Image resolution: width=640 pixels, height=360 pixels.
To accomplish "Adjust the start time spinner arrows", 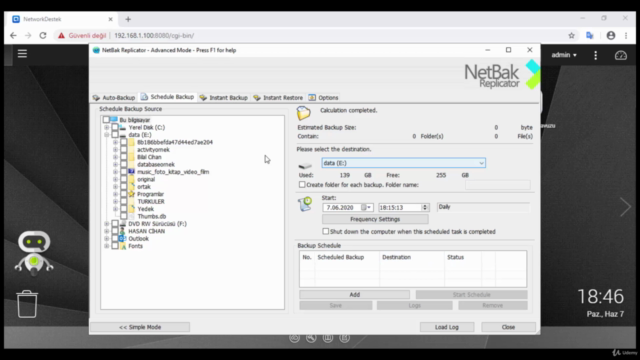I will pyautogui.click(x=425, y=207).
